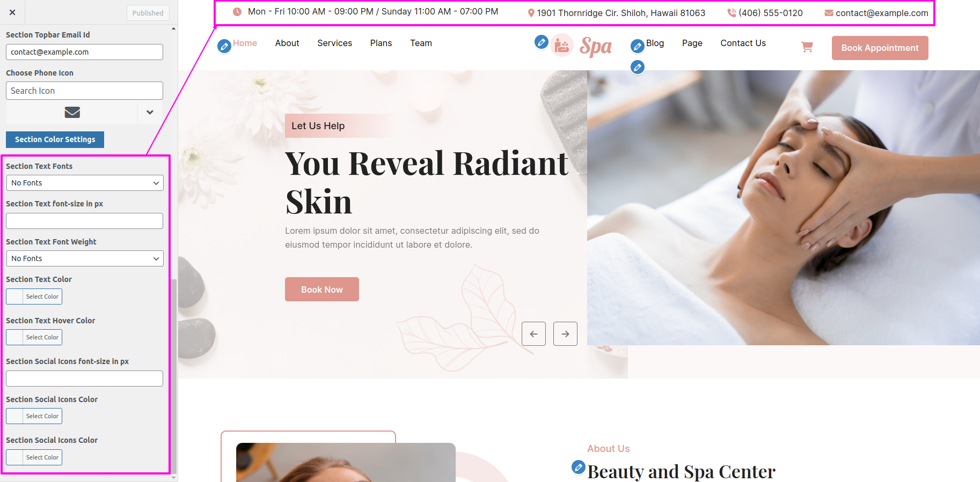Click the You Reveal Radiant Skin heading
The image size is (980, 482).
(427, 182)
